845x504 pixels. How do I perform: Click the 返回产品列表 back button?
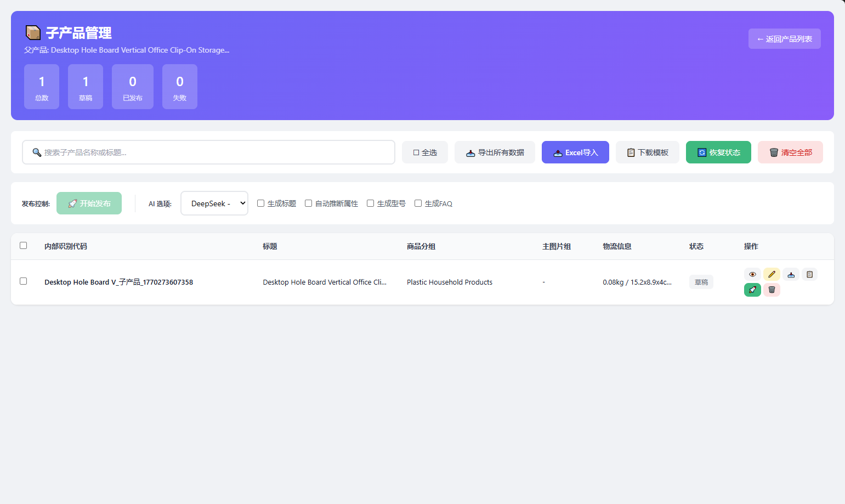(784, 39)
